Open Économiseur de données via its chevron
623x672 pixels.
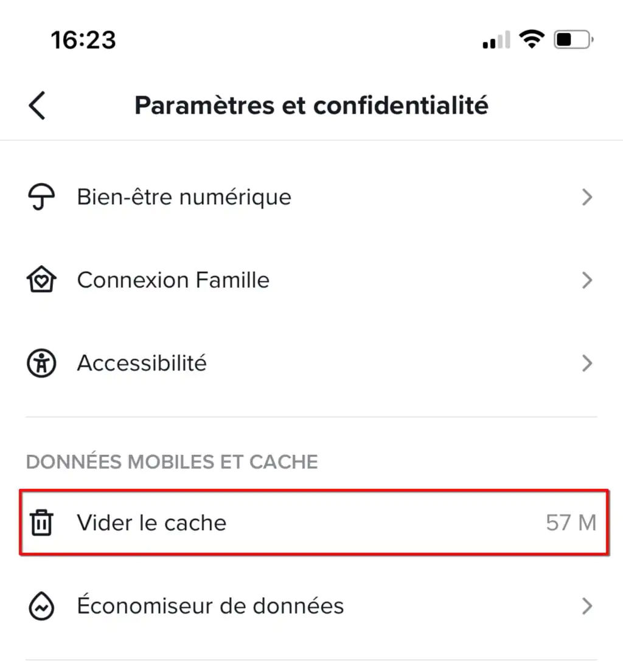click(x=588, y=606)
